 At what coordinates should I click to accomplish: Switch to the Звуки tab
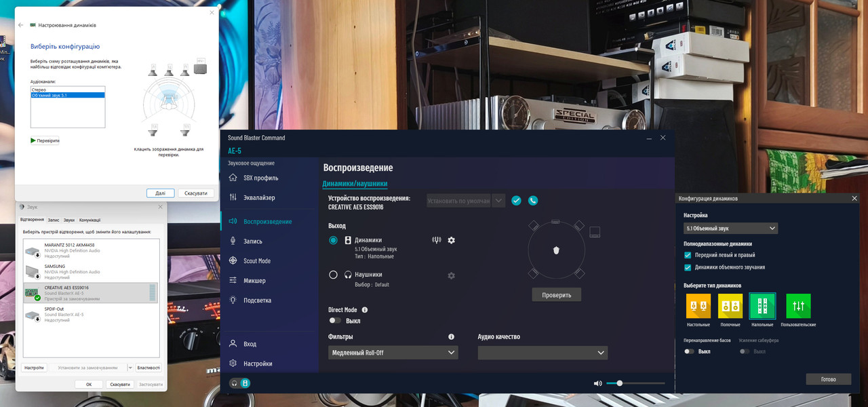pos(69,220)
